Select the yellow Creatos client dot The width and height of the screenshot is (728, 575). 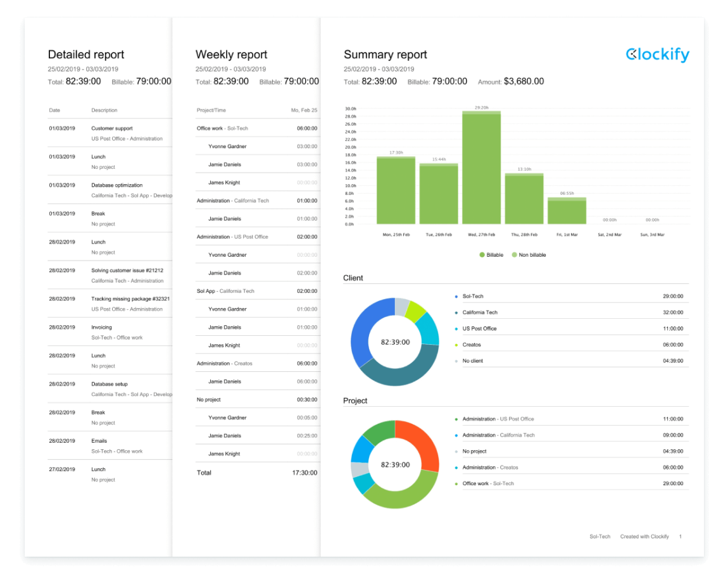point(457,344)
